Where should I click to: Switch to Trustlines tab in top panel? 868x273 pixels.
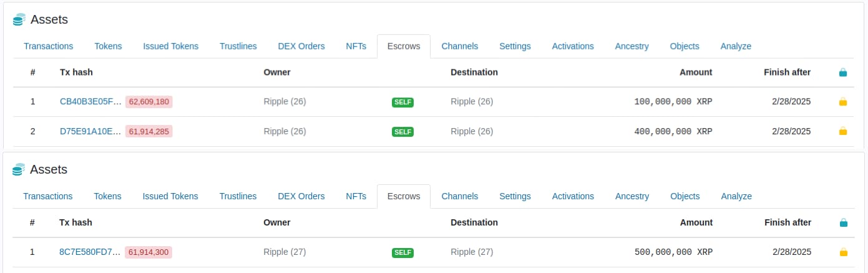[x=238, y=46]
